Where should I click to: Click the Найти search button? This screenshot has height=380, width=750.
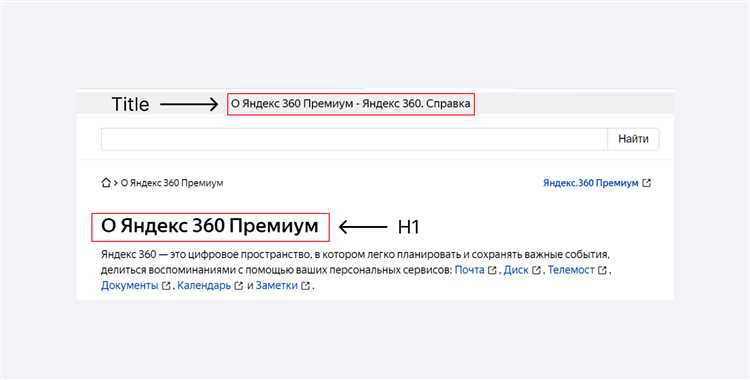pos(633,139)
